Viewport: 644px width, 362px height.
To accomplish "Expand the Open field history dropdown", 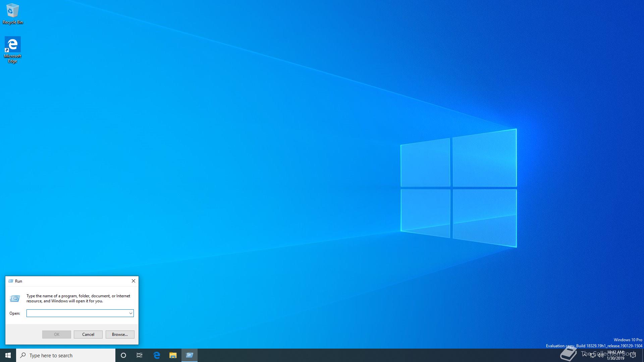I will click(130, 313).
